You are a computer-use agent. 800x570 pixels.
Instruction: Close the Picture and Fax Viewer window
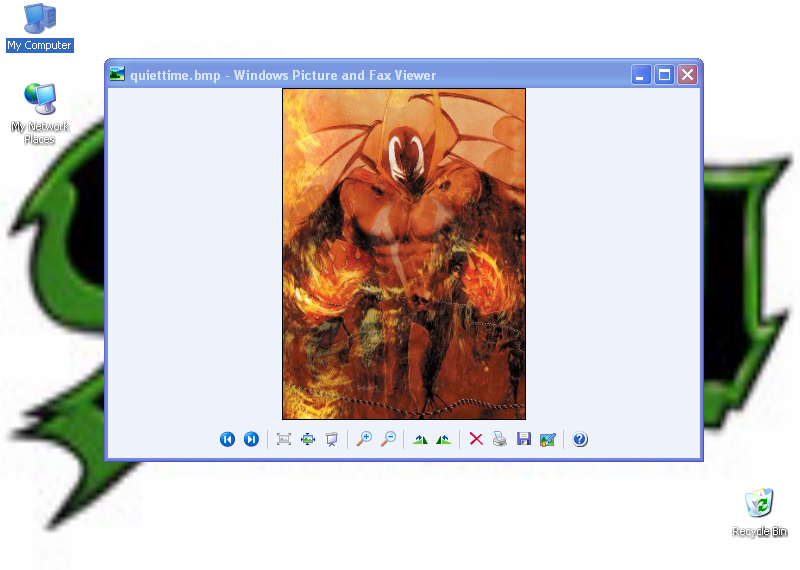687,75
